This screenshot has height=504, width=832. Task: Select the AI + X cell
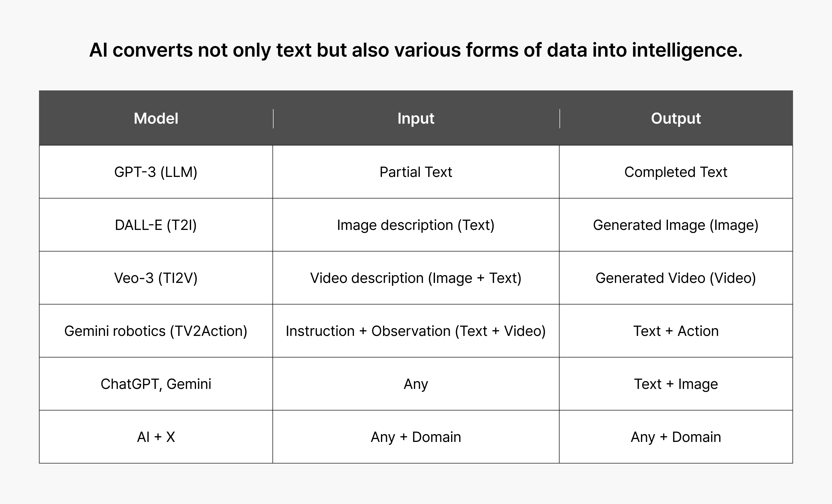tap(156, 437)
